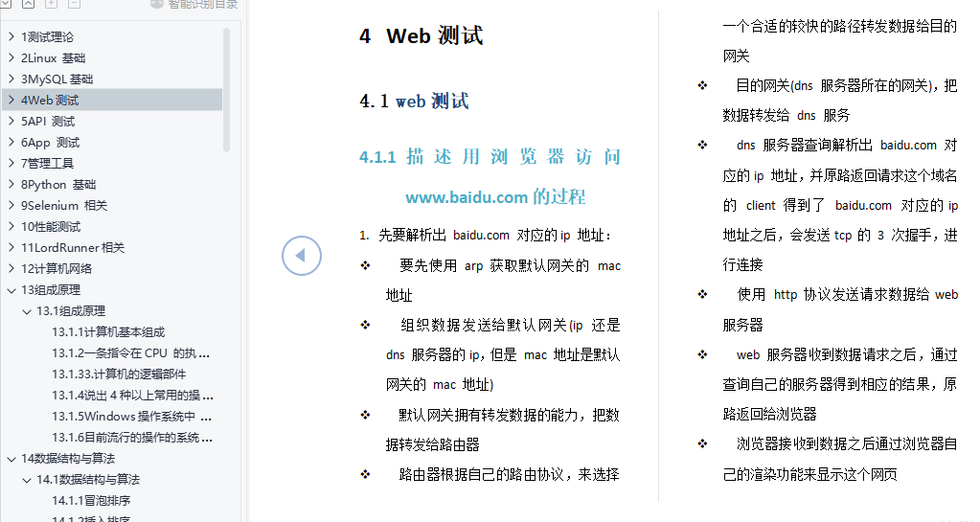Collapse the 14.1数据结构与算法 sub-node chevron

click(26, 480)
